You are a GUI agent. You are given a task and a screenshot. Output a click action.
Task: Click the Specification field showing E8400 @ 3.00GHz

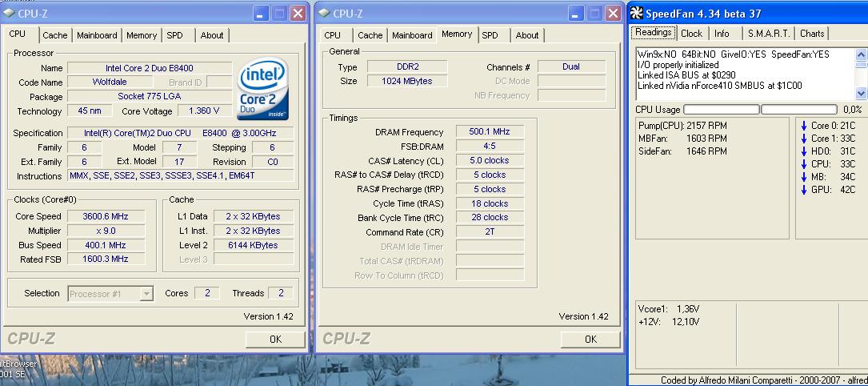click(181, 133)
